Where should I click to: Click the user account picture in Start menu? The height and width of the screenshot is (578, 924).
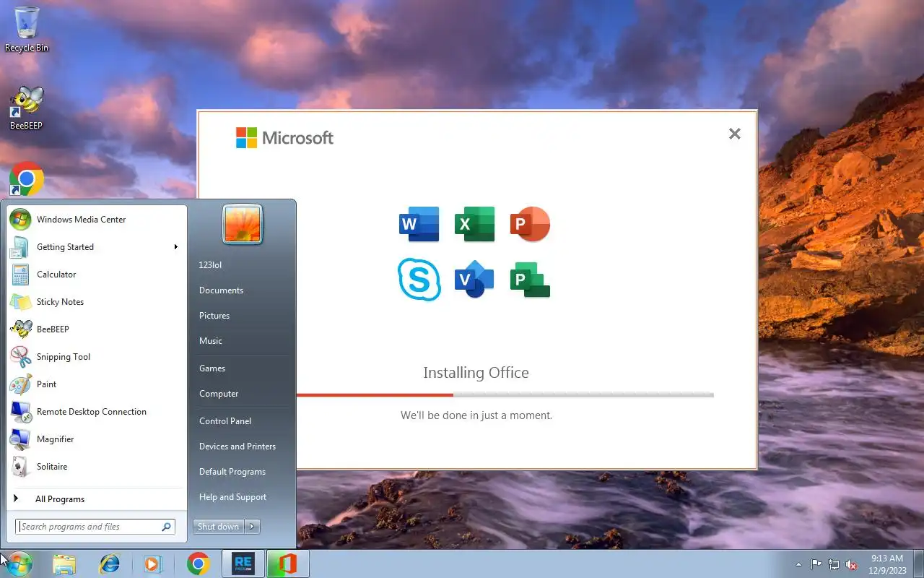click(243, 224)
